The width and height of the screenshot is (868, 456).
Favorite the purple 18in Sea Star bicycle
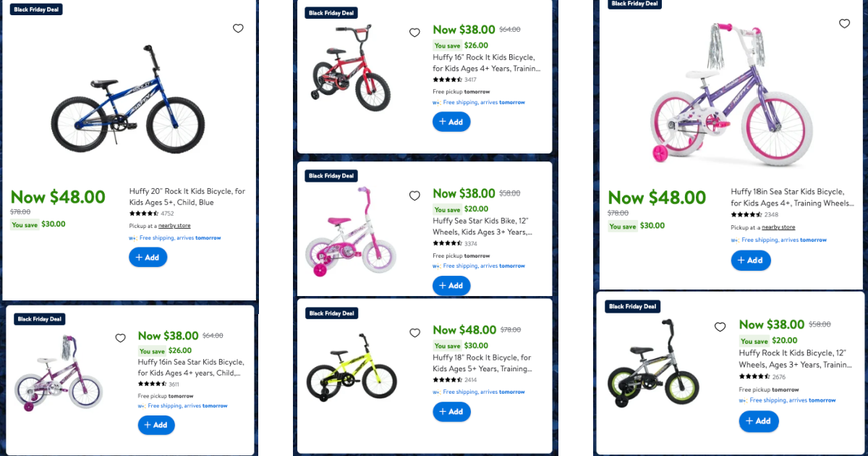844,24
